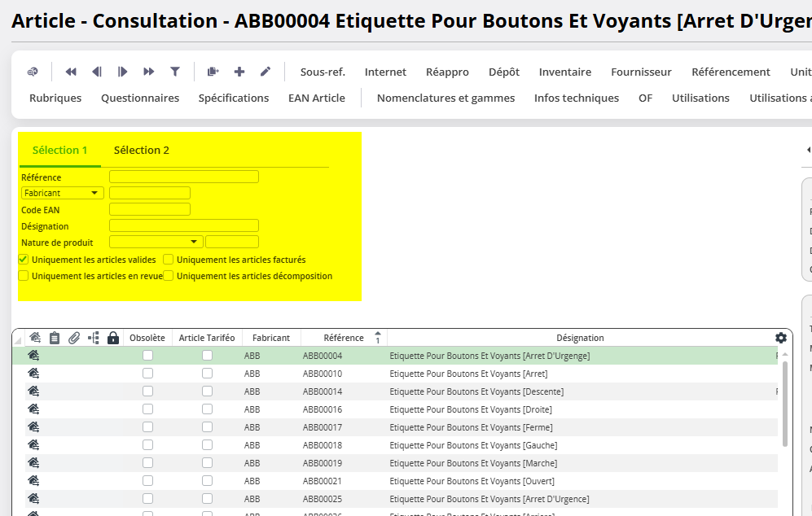Click the translate/globe icon in the toolbar
The image size is (812, 516).
coord(33,72)
